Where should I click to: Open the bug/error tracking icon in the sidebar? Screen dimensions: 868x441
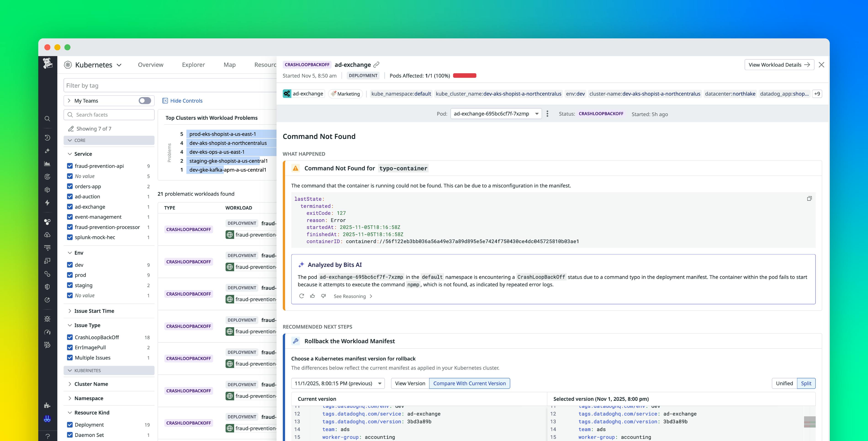48,319
